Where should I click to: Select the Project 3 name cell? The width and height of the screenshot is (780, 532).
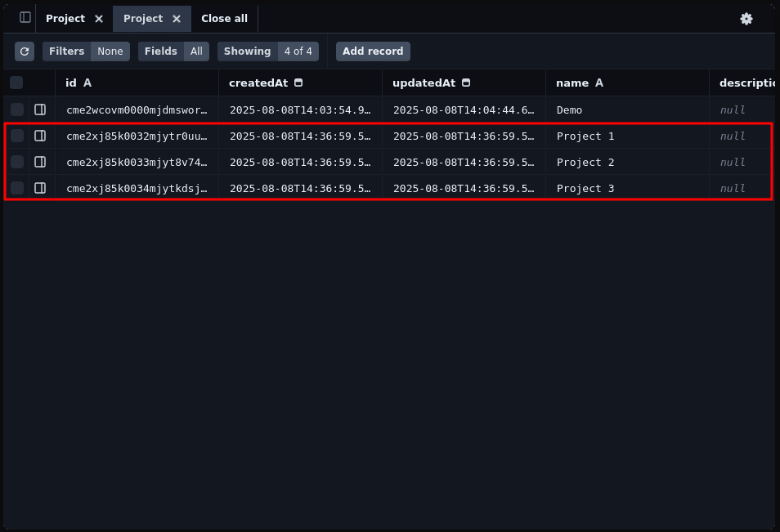coord(585,188)
